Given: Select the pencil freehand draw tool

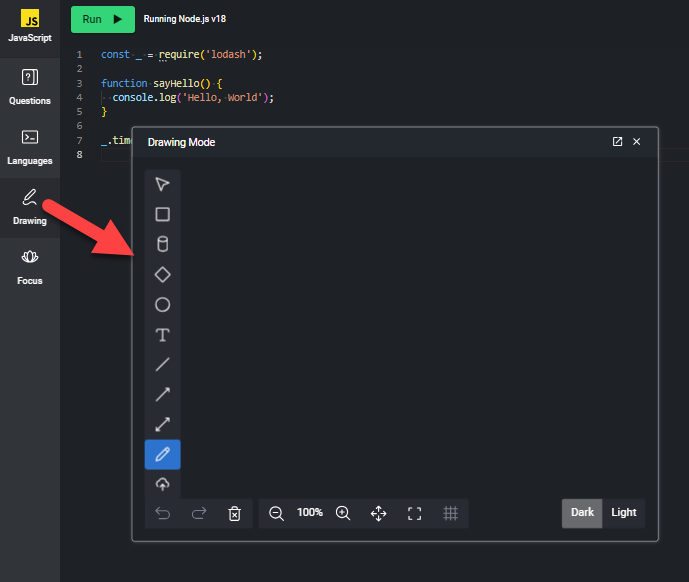Looking at the screenshot, I should tap(162, 455).
